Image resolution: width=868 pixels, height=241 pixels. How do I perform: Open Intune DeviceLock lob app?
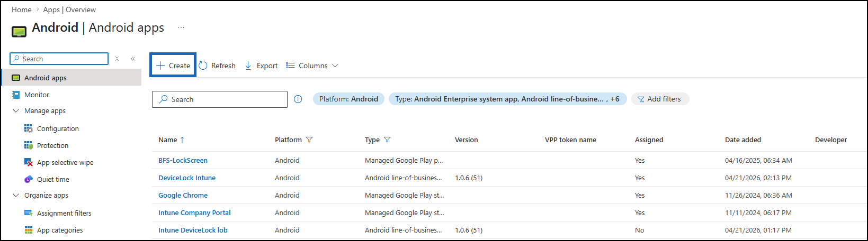coord(193,230)
